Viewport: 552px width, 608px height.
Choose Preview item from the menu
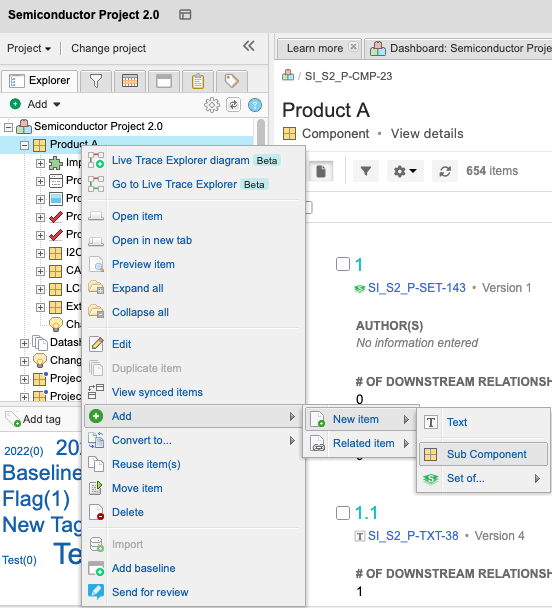pyautogui.click(x=143, y=264)
